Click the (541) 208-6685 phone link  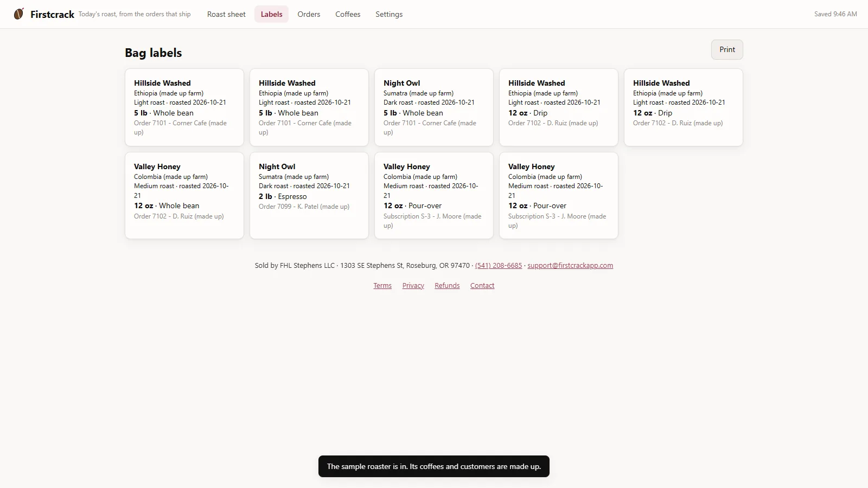pyautogui.click(x=499, y=265)
